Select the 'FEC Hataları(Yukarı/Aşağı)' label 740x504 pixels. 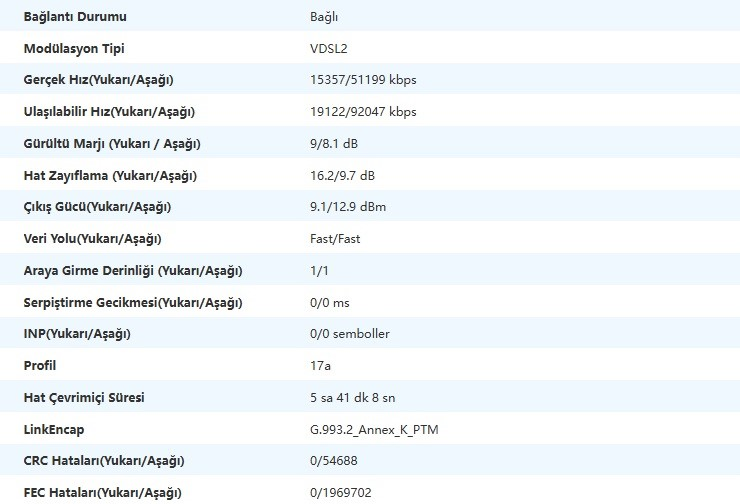click(x=102, y=493)
